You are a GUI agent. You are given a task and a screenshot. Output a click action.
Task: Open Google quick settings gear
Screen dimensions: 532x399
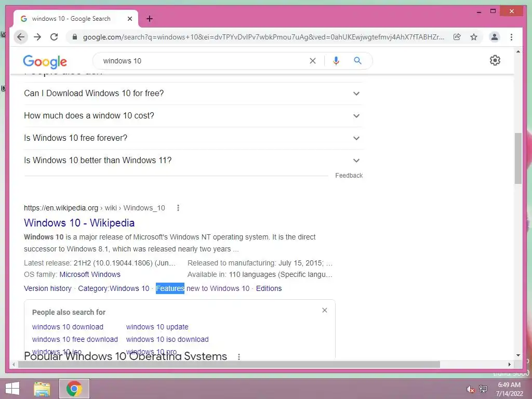(495, 60)
